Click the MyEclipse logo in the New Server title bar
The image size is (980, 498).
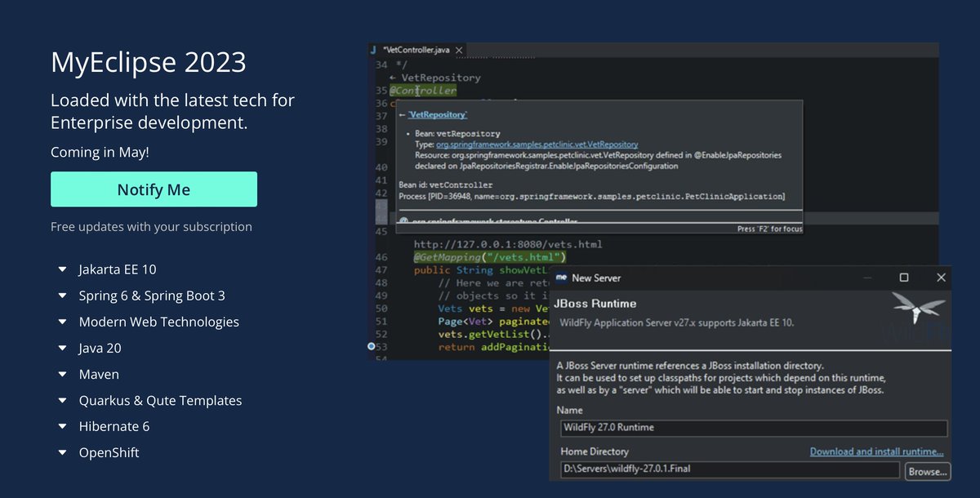pos(561,278)
